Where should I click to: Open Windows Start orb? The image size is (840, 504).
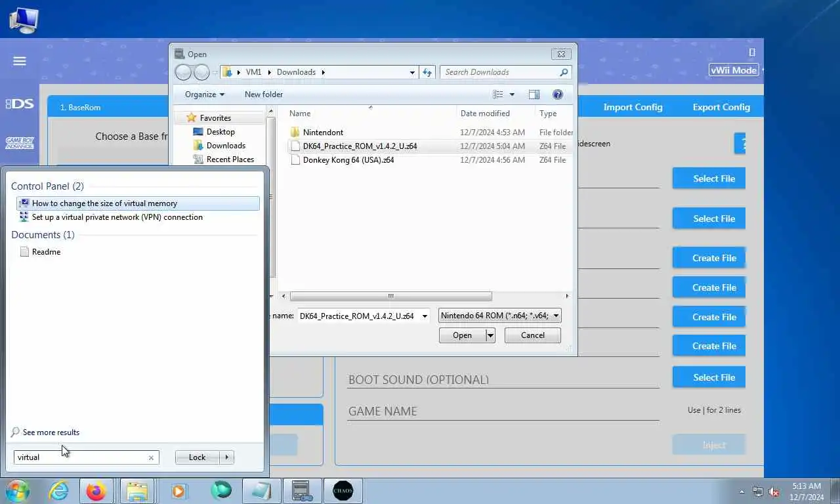[18, 491]
